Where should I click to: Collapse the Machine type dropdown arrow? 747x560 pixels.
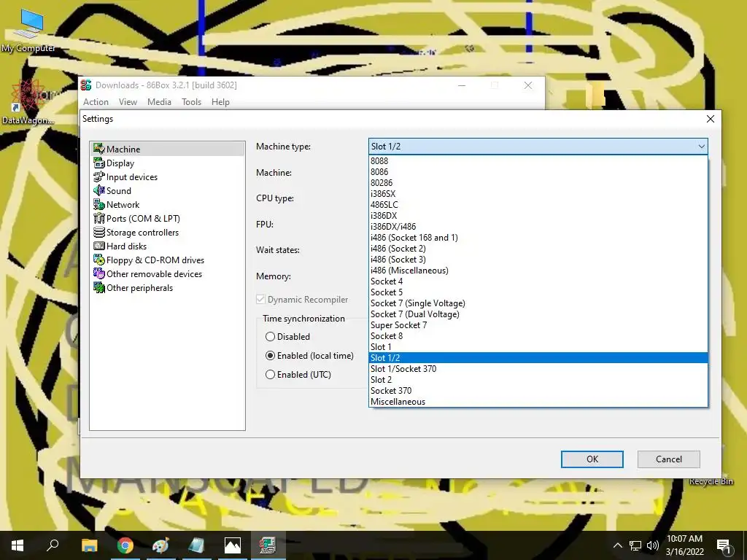pyautogui.click(x=701, y=147)
